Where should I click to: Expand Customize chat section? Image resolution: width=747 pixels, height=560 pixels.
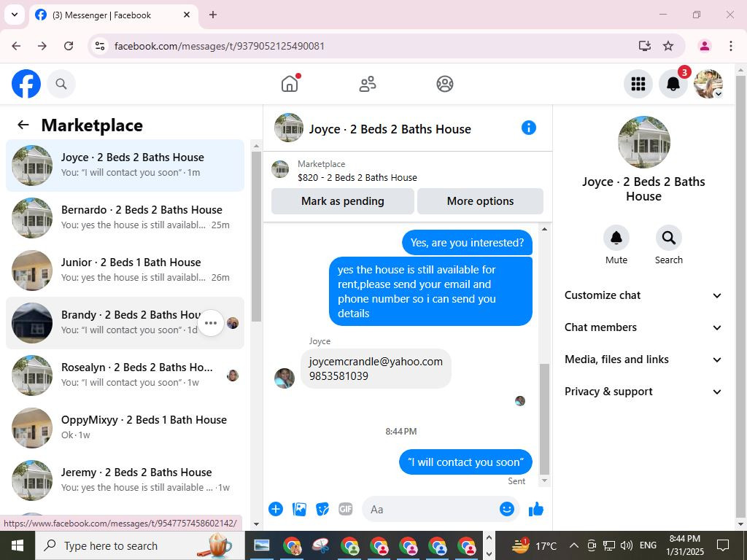[x=643, y=295]
